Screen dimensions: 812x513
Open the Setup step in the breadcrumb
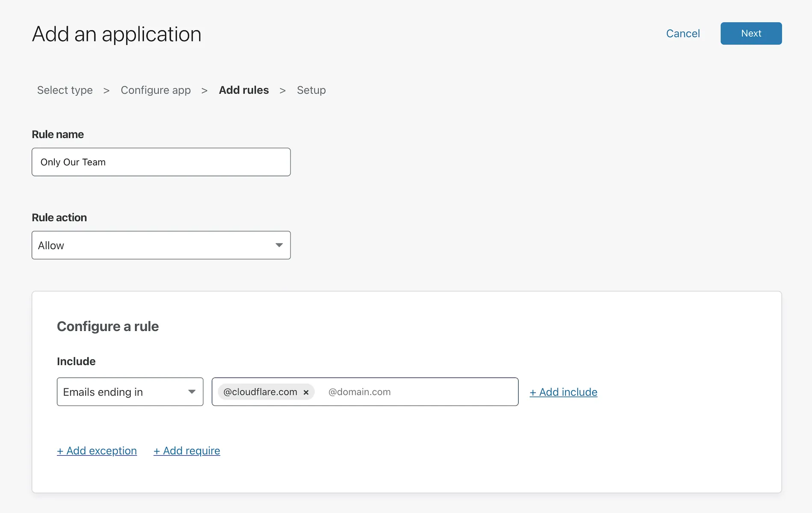pyautogui.click(x=311, y=90)
